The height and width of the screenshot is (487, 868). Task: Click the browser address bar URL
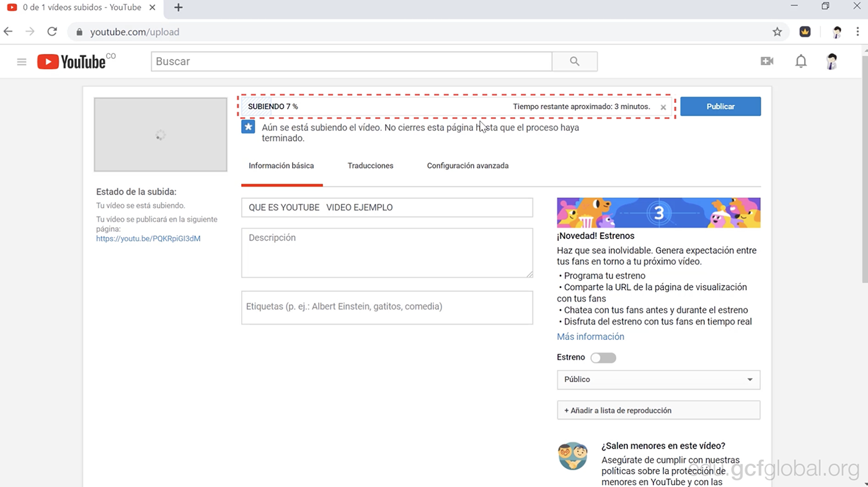point(135,32)
